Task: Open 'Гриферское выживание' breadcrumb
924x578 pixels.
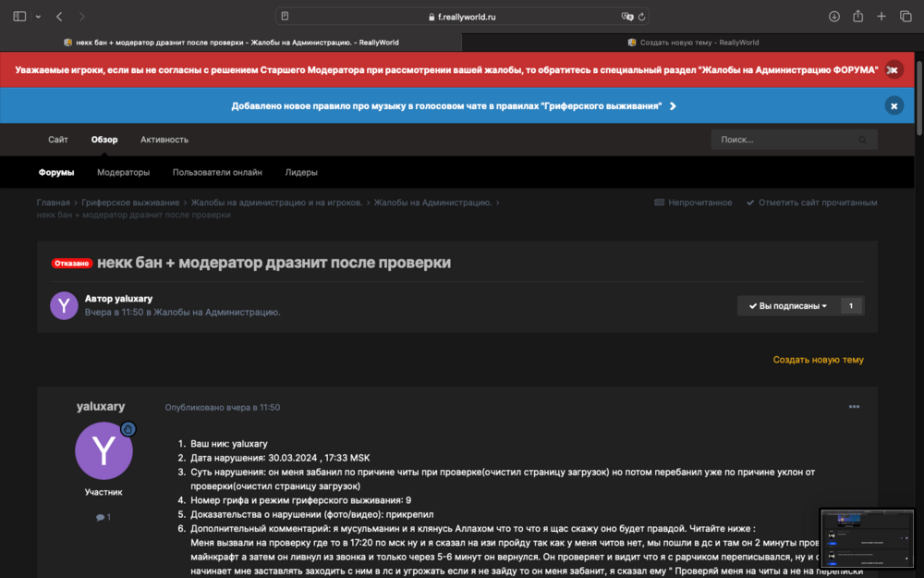Action: (130, 203)
